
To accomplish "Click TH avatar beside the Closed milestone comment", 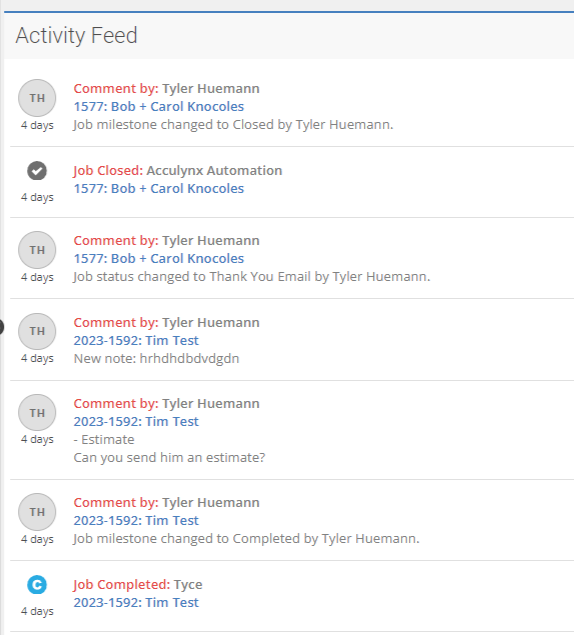I will point(37,98).
